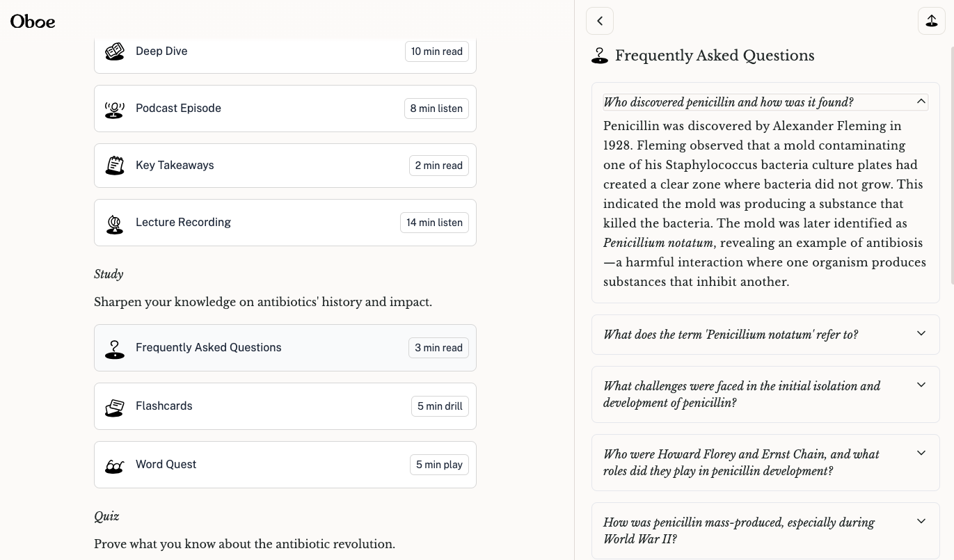Viewport: 954px width, 560px height.
Task: Click the Lecture Recording icon
Action: pos(115,223)
